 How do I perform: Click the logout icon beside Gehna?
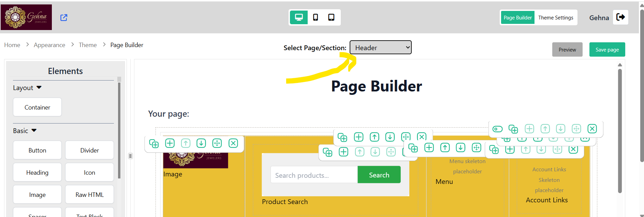point(620,17)
